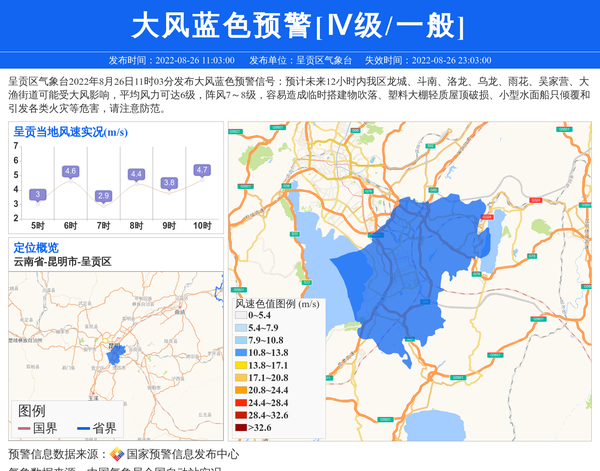The height and width of the screenshot is (471, 600).
Task: Click the 3.8 wind speed marker at 9时
Action: click(x=169, y=183)
